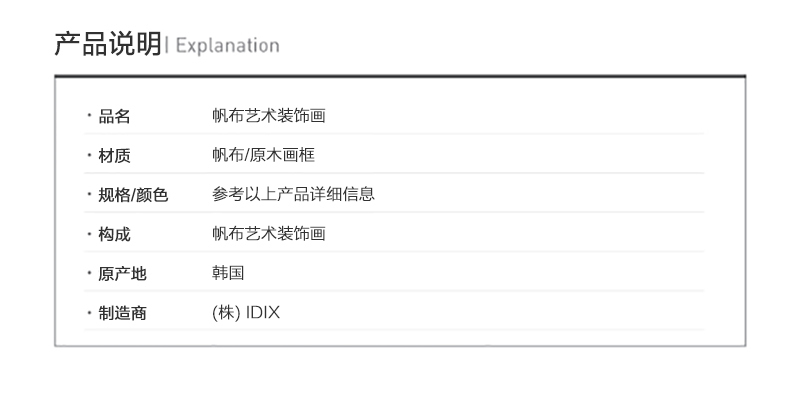Click the bullet before 原产地
The width and height of the screenshot is (800, 412).
click(89, 274)
